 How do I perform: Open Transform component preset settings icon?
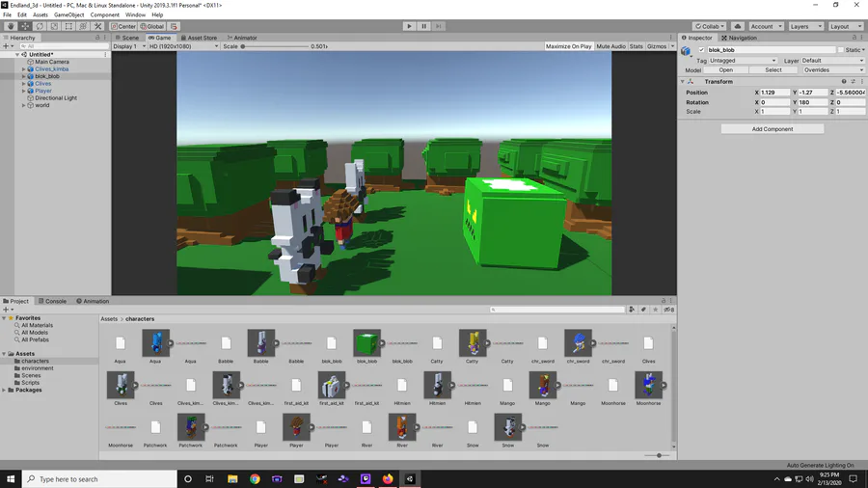point(854,81)
